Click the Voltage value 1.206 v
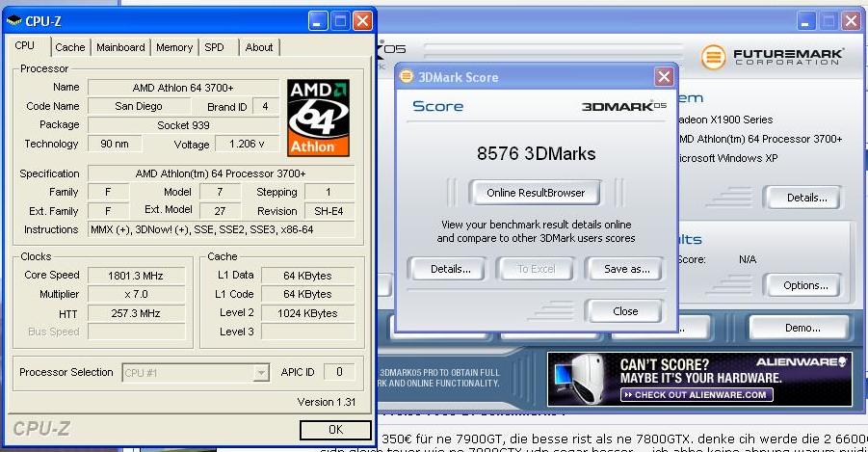This screenshot has width=868, height=452. [247, 144]
